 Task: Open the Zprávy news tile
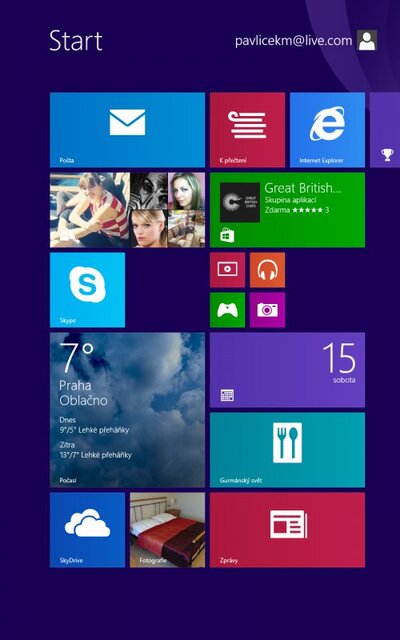[x=287, y=530]
